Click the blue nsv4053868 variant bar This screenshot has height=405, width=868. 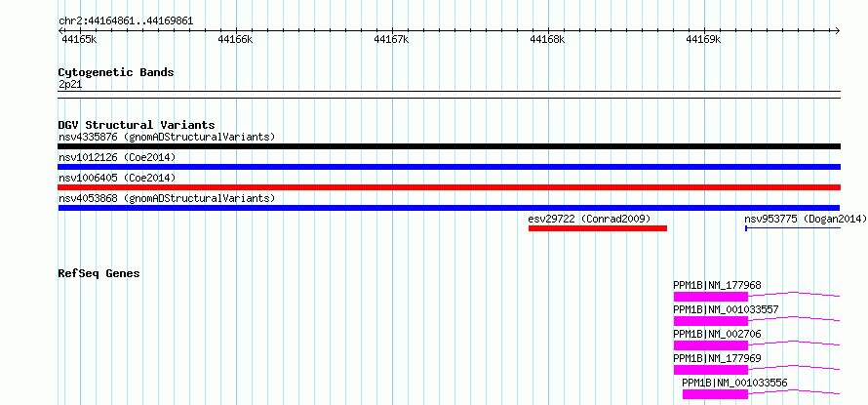pos(449,208)
